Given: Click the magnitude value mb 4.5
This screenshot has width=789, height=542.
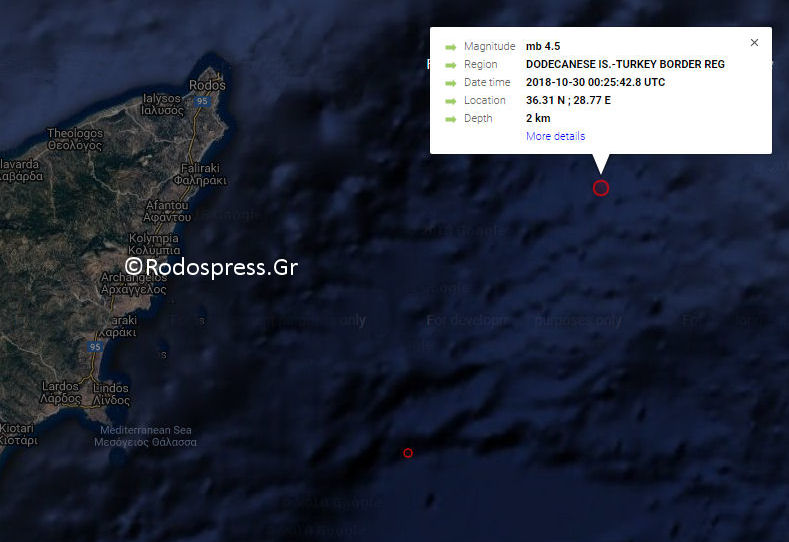Looking at the screenshot, I should click(543, 46).
